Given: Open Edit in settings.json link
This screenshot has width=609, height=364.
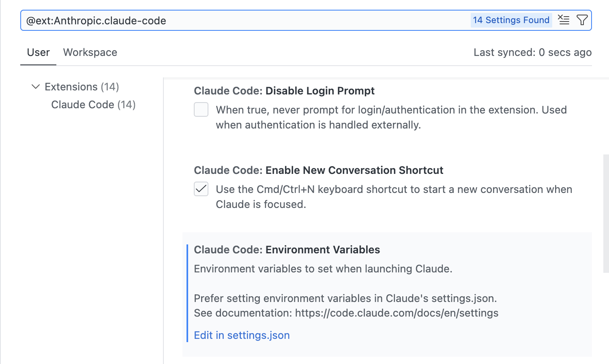Looking at the screenshot, I should (242, 335).
